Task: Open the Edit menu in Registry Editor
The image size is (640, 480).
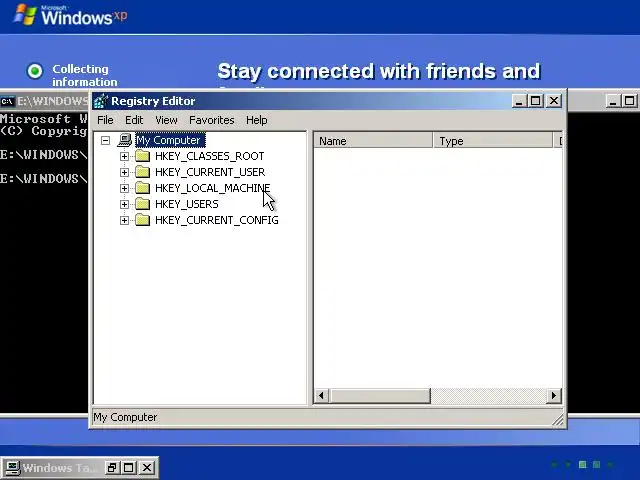Action: pyautogui.click(x=134, y=120)
